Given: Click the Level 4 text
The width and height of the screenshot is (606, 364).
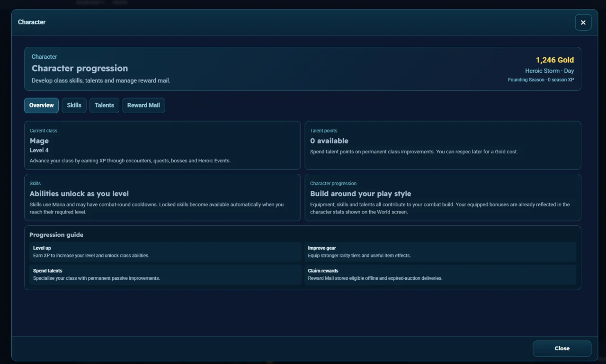Looking at the screenshot, I should tap(39, 151).
